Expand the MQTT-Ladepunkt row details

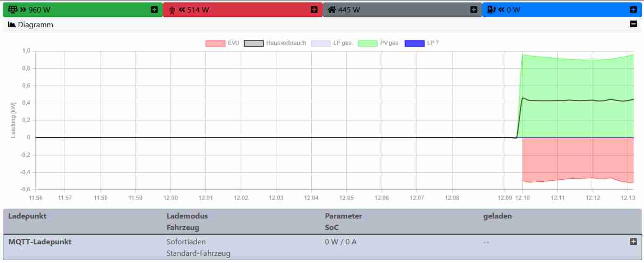tap(633, 241)
